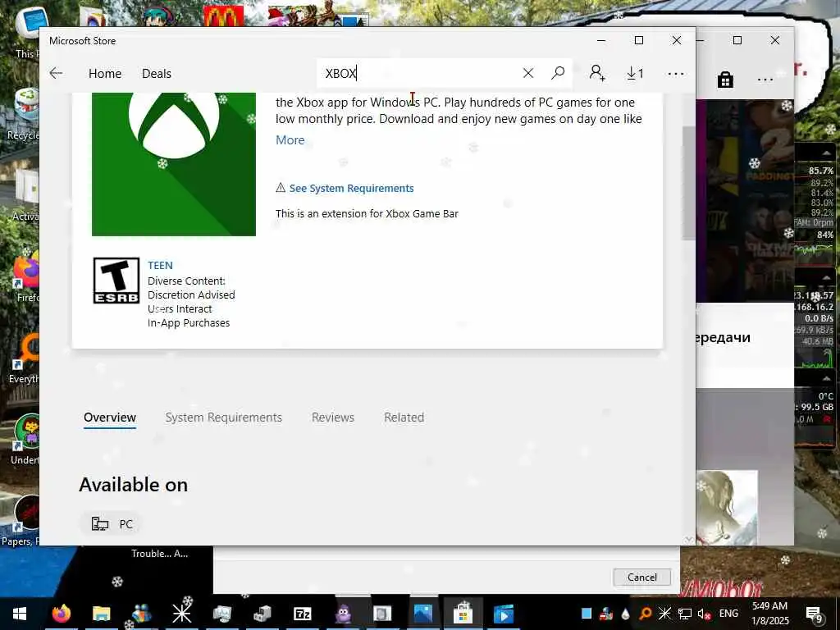Switch to the System Requirements tab
The width and height of the screenshot is (840, 630).
point(223,418)
